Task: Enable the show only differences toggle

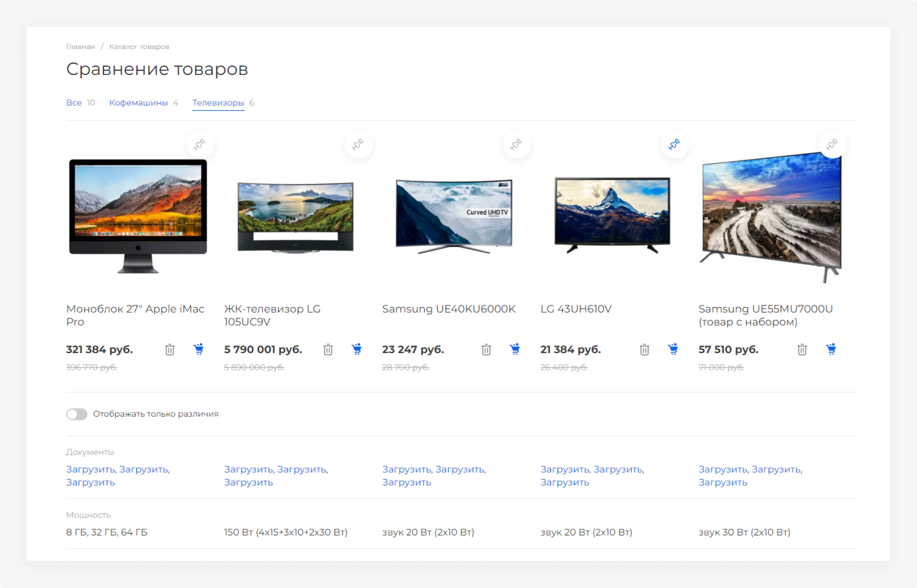Action: click(77, 414)
